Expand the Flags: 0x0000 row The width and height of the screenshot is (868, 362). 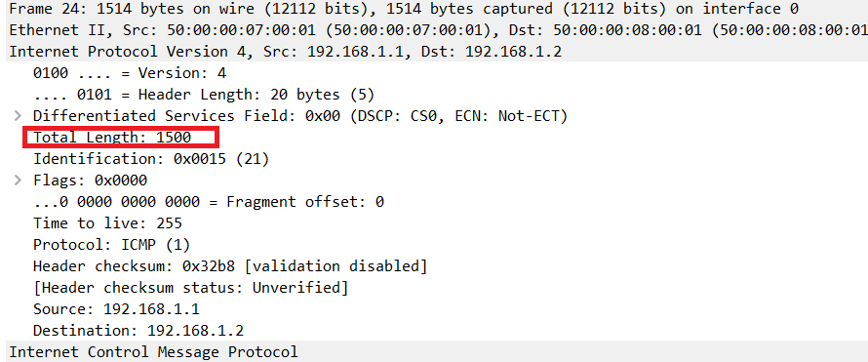[x=18, y=181]
